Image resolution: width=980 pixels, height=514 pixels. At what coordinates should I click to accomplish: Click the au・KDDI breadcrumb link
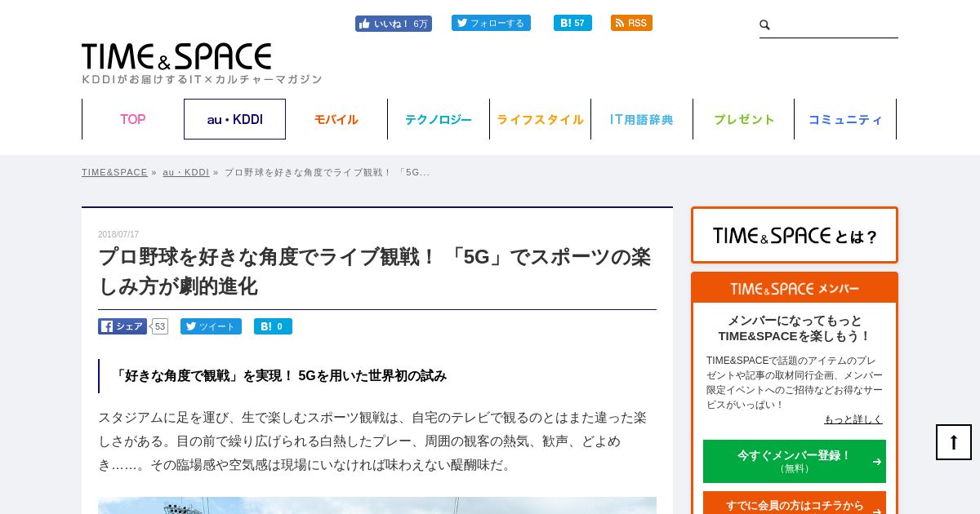(186, 172)
